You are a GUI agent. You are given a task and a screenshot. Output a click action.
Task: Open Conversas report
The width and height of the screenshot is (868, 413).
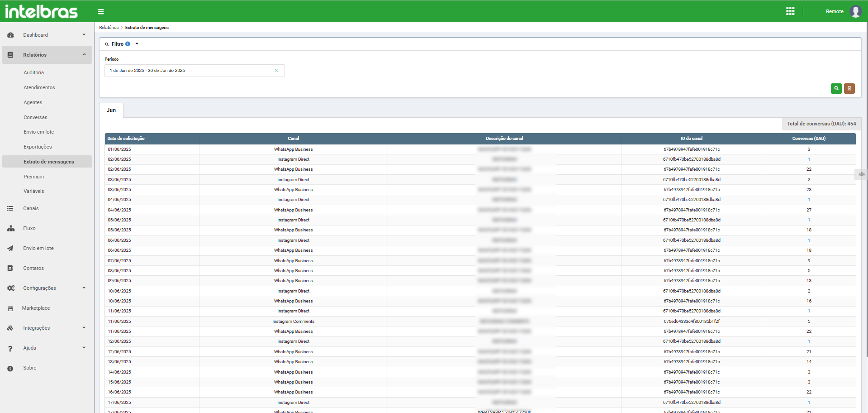pyautogui.click(x=35, y=117)
